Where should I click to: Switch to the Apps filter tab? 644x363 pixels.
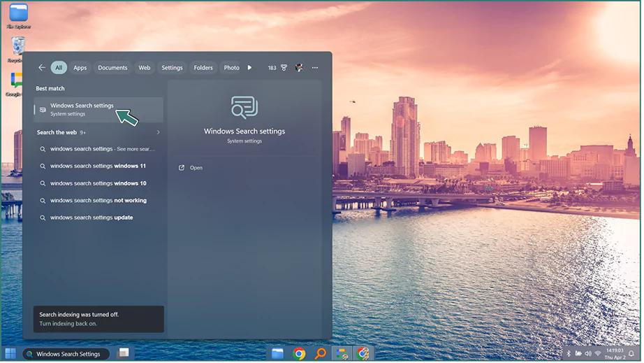tap(80, 68)
